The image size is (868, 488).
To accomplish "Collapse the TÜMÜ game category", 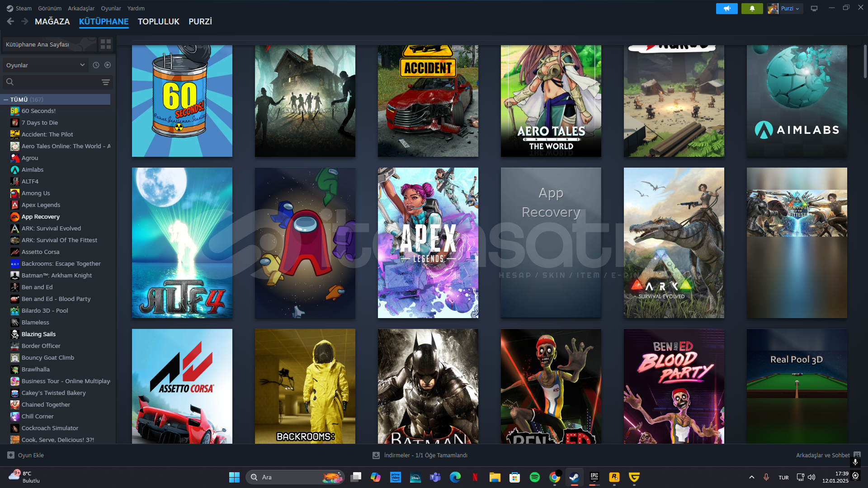I will click(6, 99).
